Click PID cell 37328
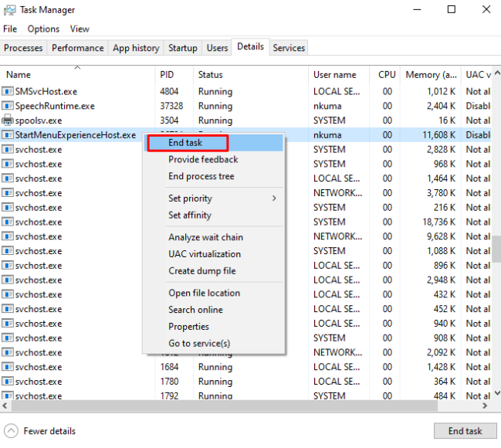 [x=171, y=106]
